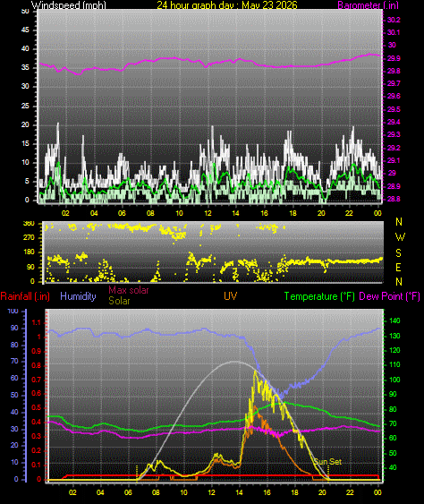The height and width of the screenshot is (504, 424).
Task: Click the Windspeed (mph) axis title
Action: (x=68, y=4)
